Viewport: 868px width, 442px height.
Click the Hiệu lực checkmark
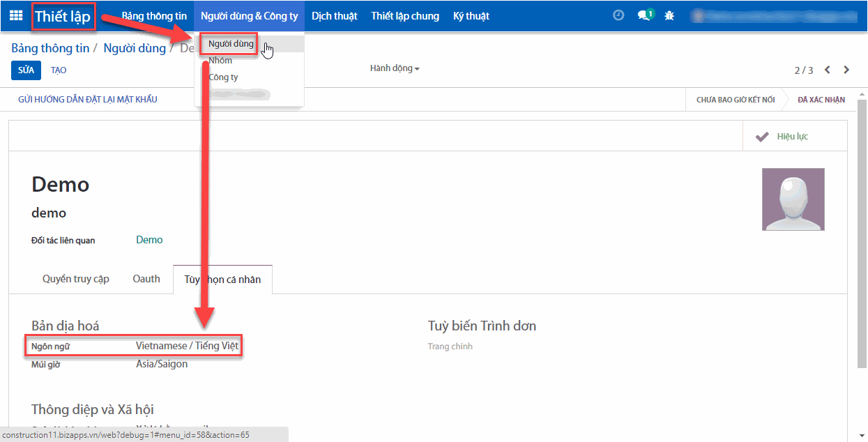[x=782, y=136]
